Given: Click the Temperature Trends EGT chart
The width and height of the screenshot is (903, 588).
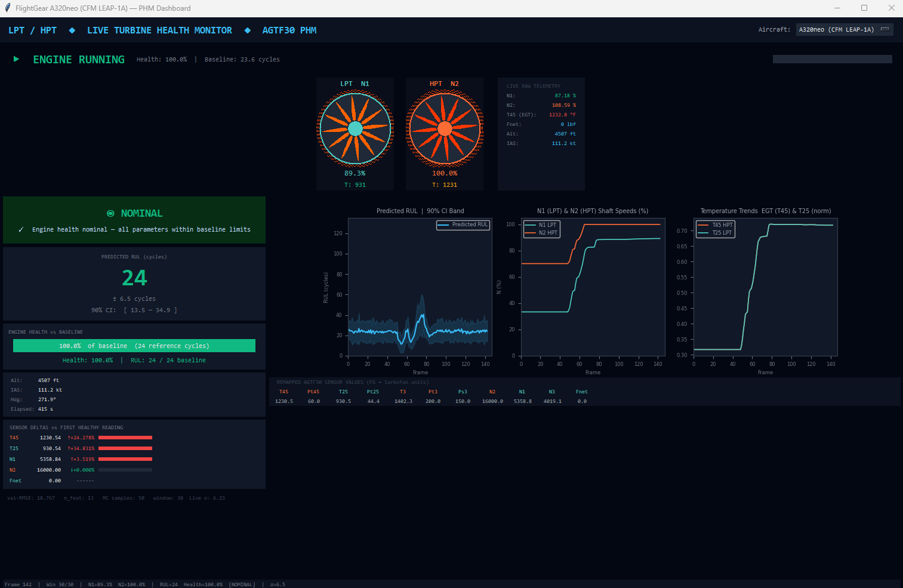Looking at the screenshot, I should click(766, 287).
